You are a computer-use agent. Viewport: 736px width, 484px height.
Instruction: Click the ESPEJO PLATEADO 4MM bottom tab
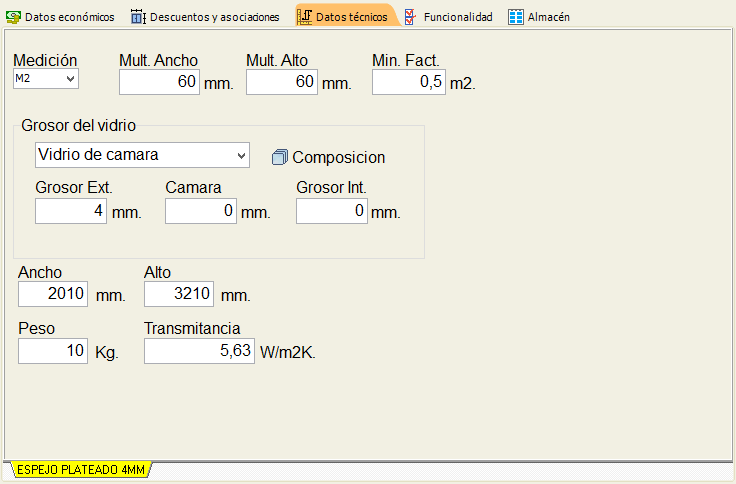[x=81, y=469]
